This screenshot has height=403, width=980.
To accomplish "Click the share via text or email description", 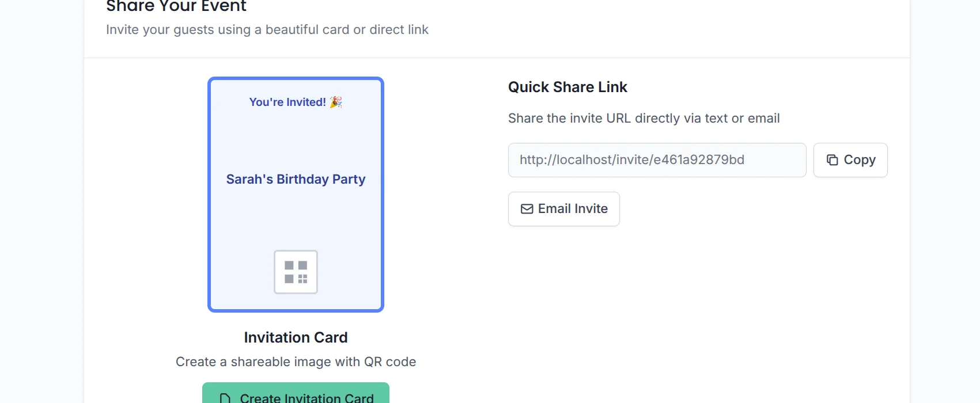I will tap(644, 118).
